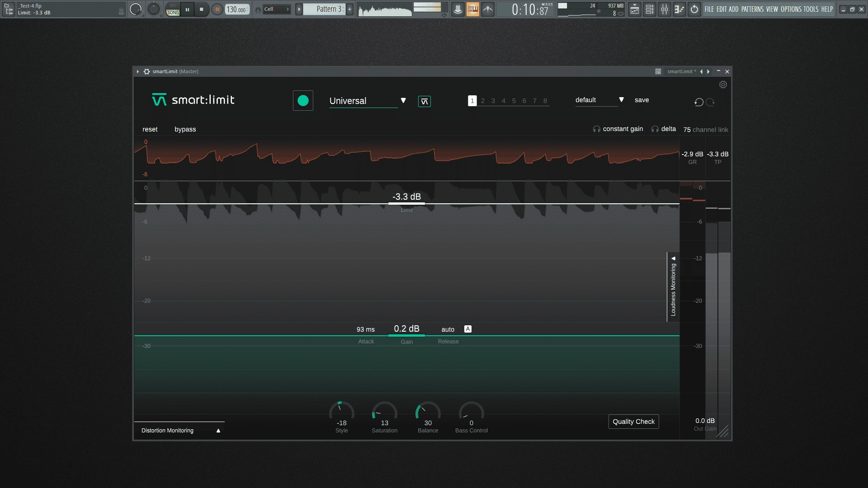This screenshot has height=488, width=868.
Task: Open the FILE menu
Action: click(709, 9)
